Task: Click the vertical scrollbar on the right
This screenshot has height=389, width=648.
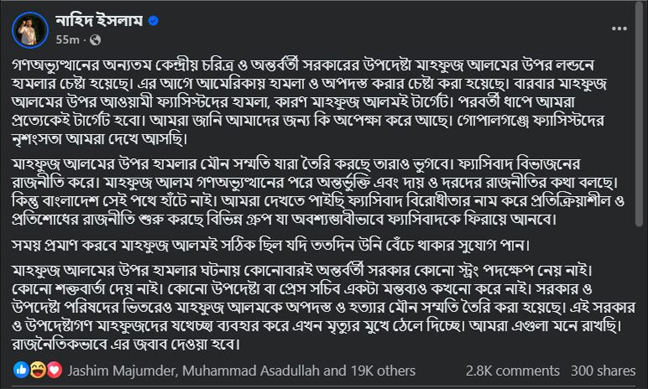Action: [x=639, y=114]
